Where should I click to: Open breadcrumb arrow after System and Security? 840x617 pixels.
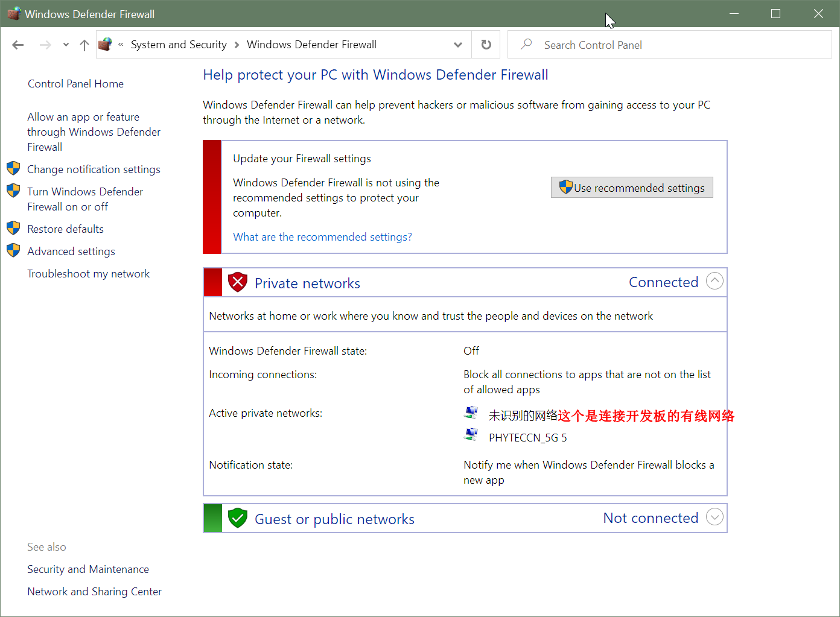237,45
